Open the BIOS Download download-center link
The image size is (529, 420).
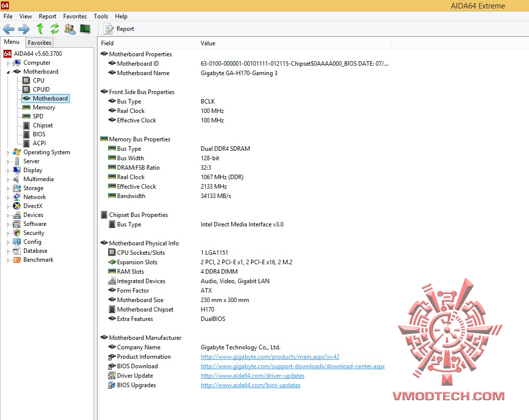292,366
